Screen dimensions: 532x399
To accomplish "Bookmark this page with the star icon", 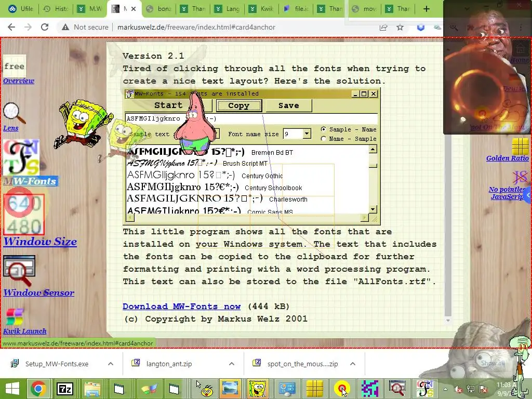I will click(x=400, y=27).
